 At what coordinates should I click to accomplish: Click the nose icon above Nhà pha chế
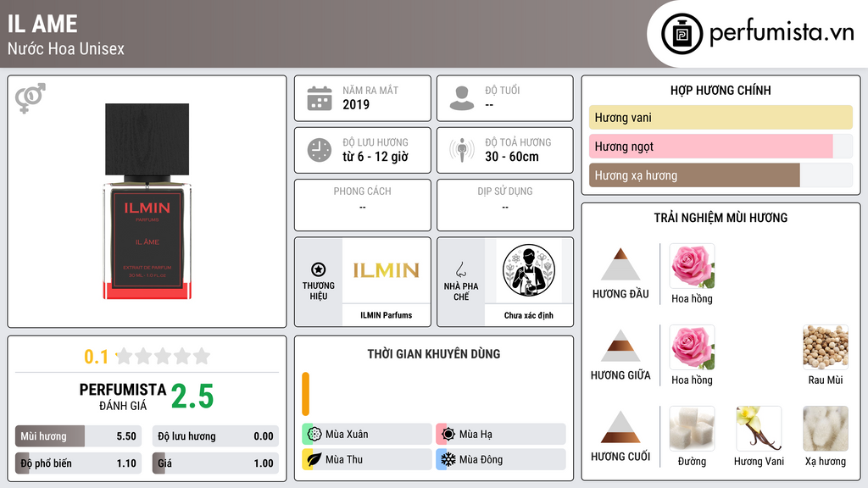click(460, 269)
